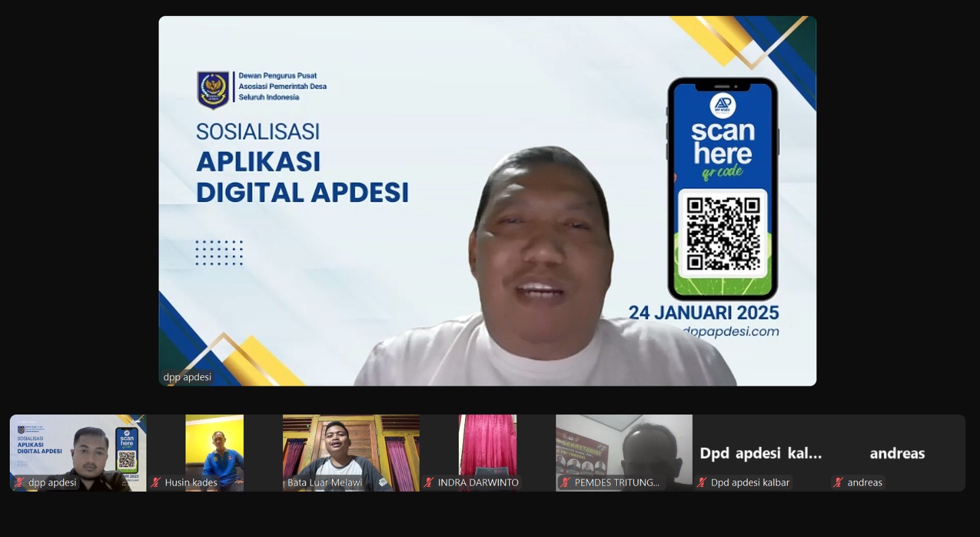The image size is (980, 537).
Task: Click the 'SOSIALISASI' heading text
Action: pos(258,132)
